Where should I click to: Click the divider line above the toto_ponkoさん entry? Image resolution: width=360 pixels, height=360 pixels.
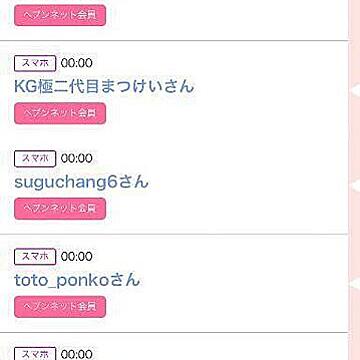(174, 234)
